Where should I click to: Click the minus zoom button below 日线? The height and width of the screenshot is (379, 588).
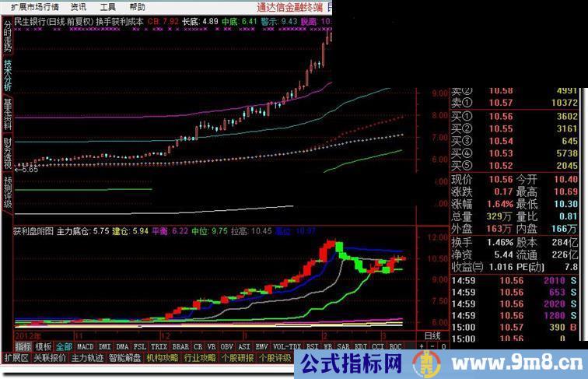[x=434, y=346]
